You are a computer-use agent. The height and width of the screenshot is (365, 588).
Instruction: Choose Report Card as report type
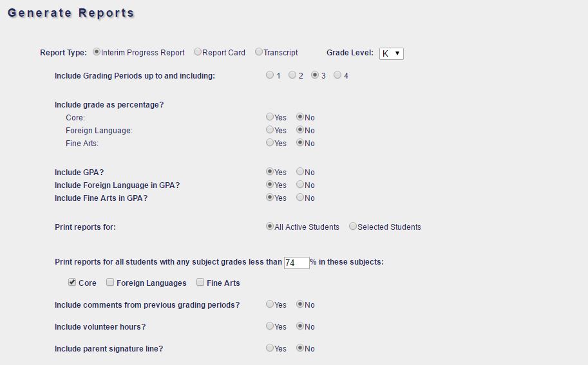(198, 52)
